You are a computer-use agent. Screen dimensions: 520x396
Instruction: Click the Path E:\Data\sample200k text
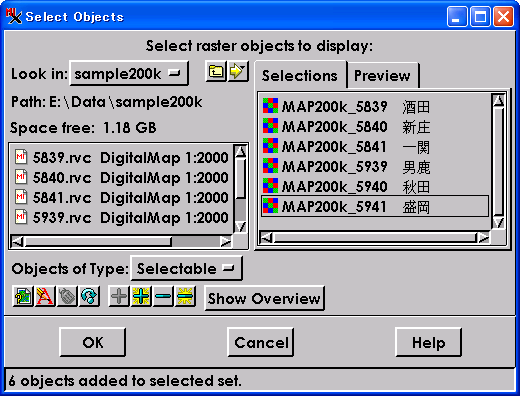tap(107, 102)
